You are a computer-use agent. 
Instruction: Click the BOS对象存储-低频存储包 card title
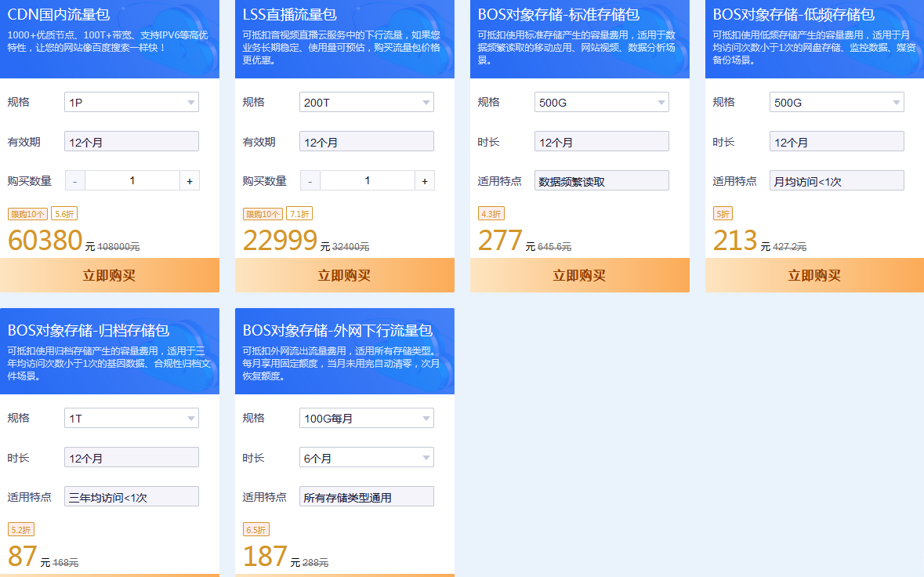pos(794,14)
